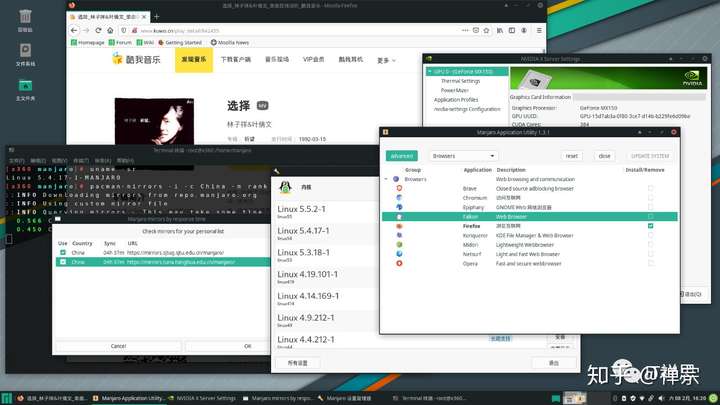This screenshot has height=405, width=720.
Task: Open VIP tab on Kuwo website
Action: click(314, 59)
